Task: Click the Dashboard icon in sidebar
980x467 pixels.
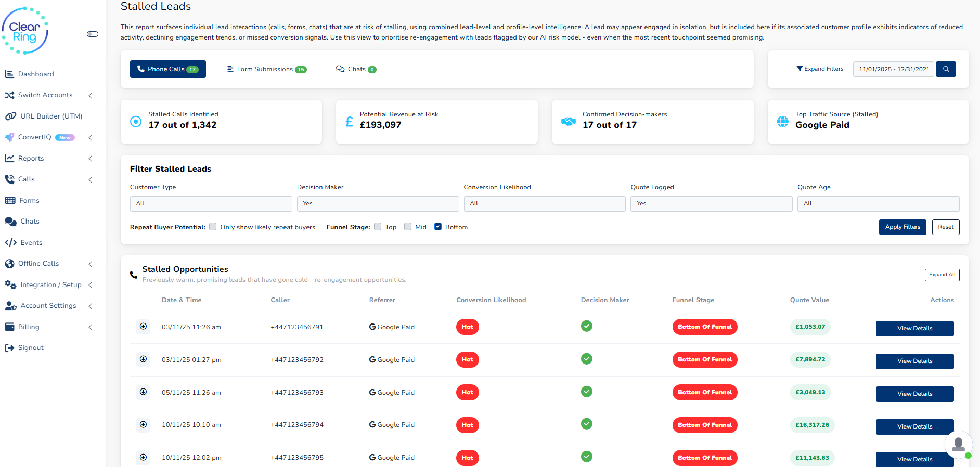Action: (9, 74)
